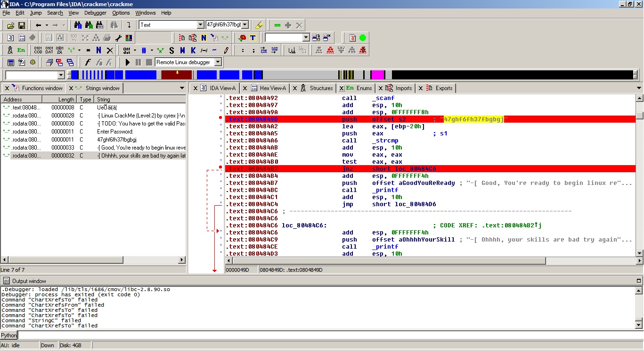Screen dimensions: 644x351
Task: Click the highlighter icon in the toolbar
Action: tap(259, 25)
